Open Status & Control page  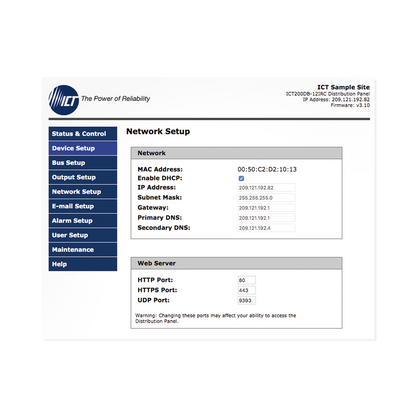pos(83,133)
